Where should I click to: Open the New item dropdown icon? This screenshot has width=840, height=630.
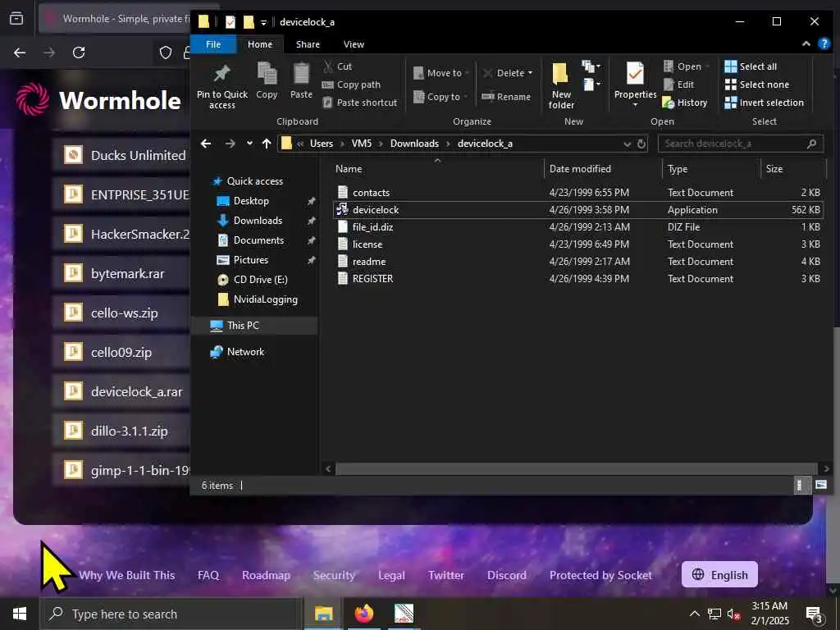[591, 66]
